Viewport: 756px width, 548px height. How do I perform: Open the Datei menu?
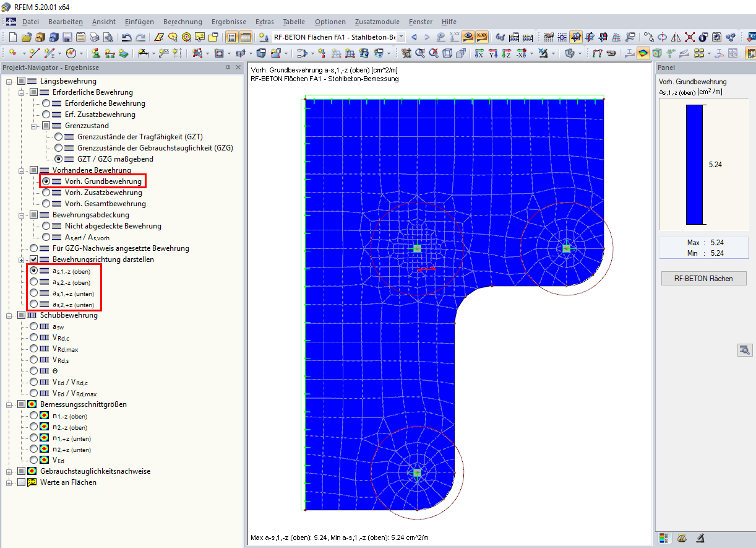pyautogui.click(x=30, y=22)
